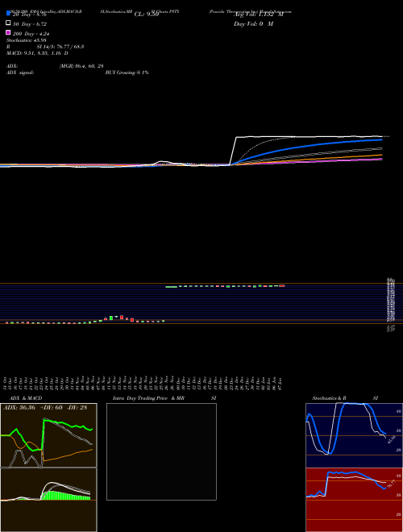Click the blue 20 Day EMA legend swatch

point(8,13)
